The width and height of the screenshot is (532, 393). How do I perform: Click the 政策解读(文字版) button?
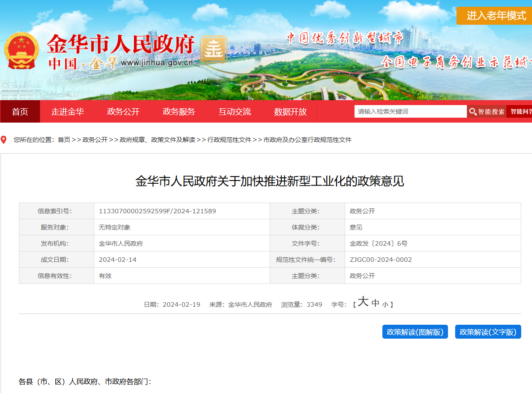488,331
